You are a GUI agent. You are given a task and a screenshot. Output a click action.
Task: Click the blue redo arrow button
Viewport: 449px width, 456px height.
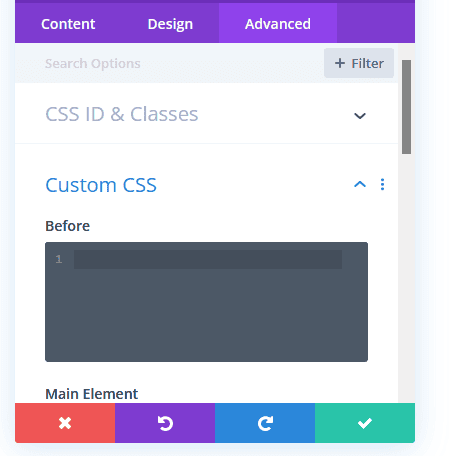click(x=265, y=423)
